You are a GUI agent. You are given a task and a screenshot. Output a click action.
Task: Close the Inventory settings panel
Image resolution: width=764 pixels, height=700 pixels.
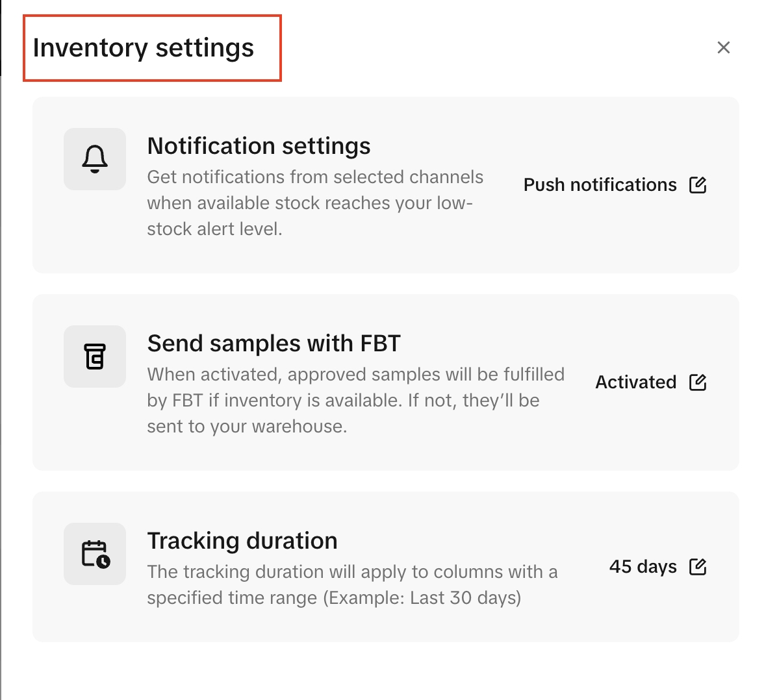click(724, 47)
